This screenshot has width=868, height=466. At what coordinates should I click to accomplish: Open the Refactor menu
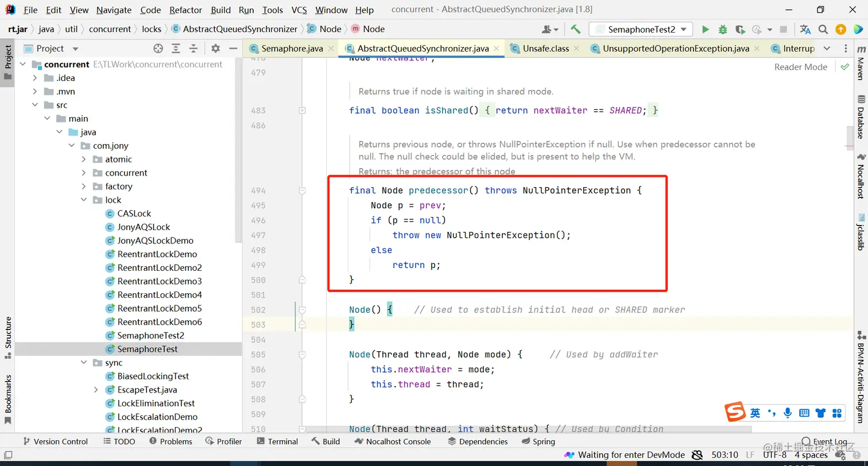click(186, 10)
